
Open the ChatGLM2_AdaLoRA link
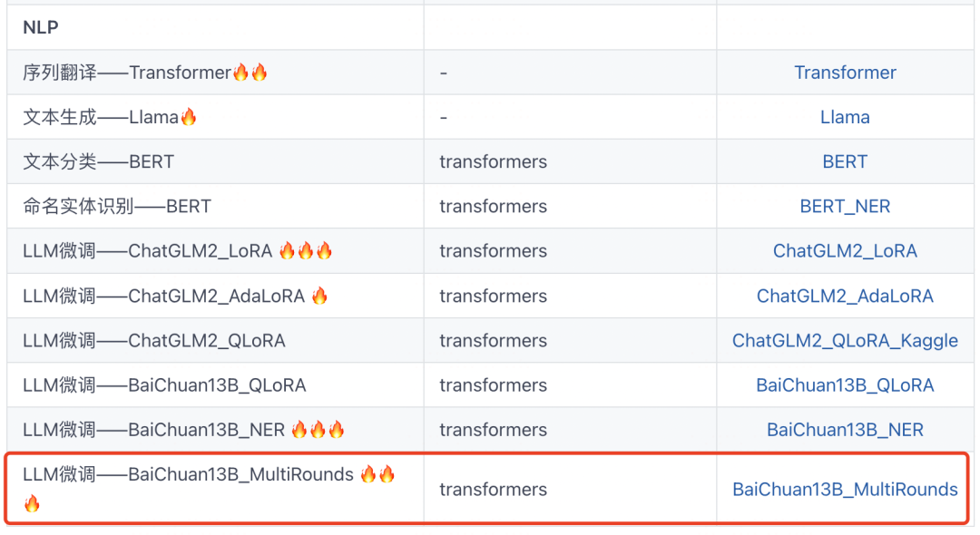click(x=845, y=296)
